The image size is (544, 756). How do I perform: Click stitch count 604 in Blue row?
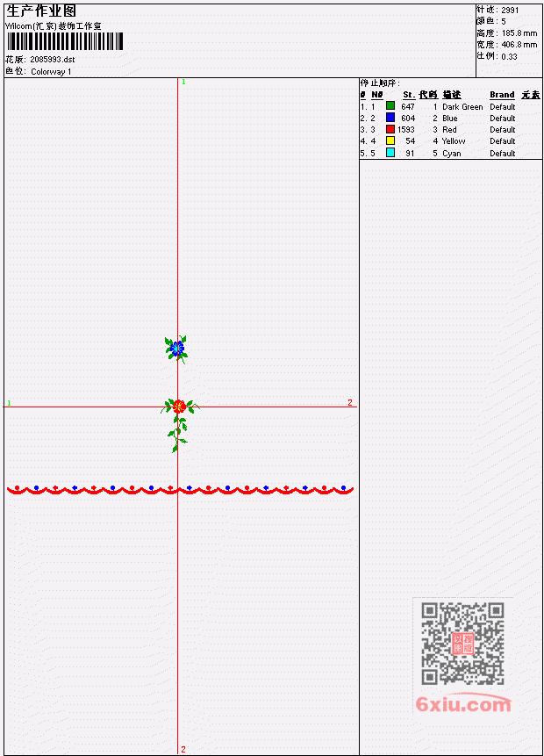[408, 119]
